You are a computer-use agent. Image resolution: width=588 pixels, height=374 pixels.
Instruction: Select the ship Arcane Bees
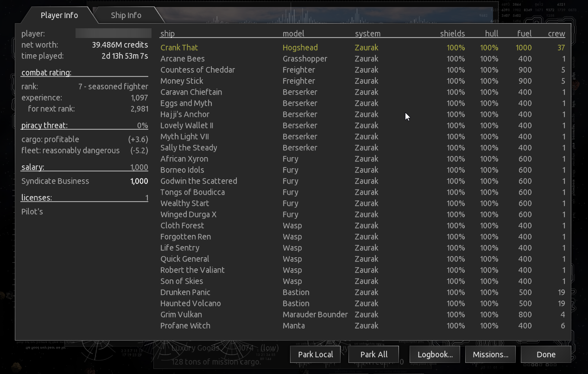[x=363, y=59]
